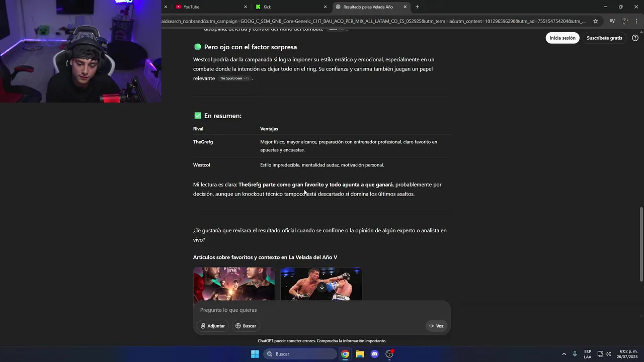Open the network status tray icon
The width and height of the screenshot is (644, 362).
tap(600, 354)
